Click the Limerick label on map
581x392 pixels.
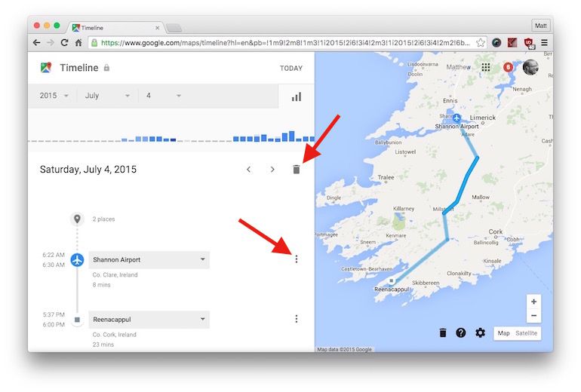(482, 118)
